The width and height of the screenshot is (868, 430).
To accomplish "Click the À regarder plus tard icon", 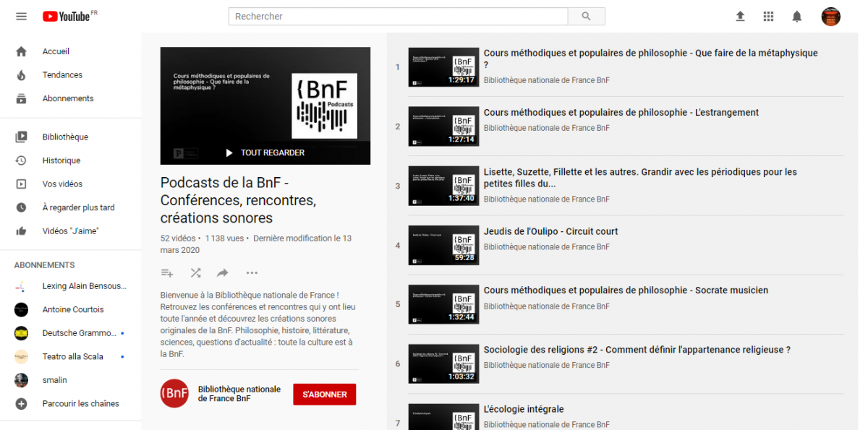I will pyautogui.click(x=21, y=207).
